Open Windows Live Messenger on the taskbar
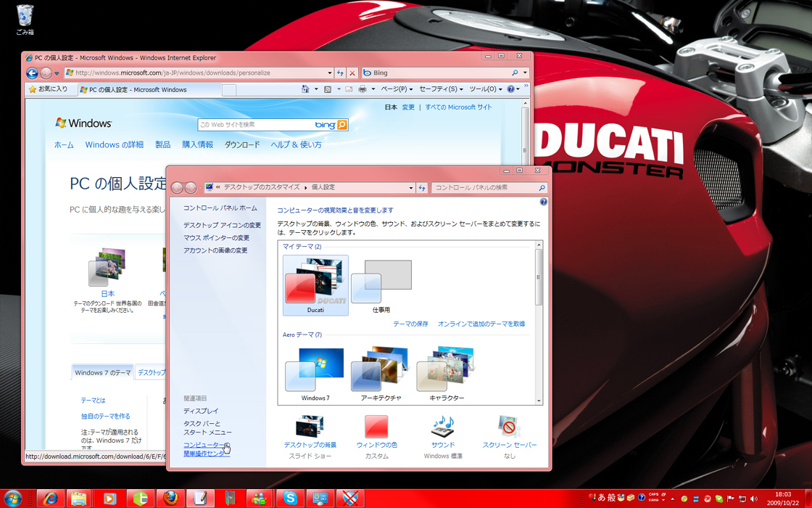The image size is (812, 508). click(x=260, y=499)
